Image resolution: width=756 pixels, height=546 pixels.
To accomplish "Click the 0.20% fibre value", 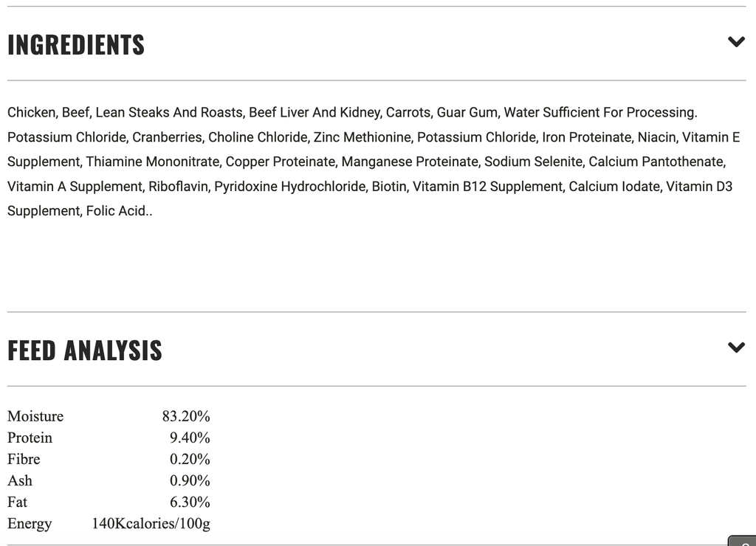I will tap(190, 459).
